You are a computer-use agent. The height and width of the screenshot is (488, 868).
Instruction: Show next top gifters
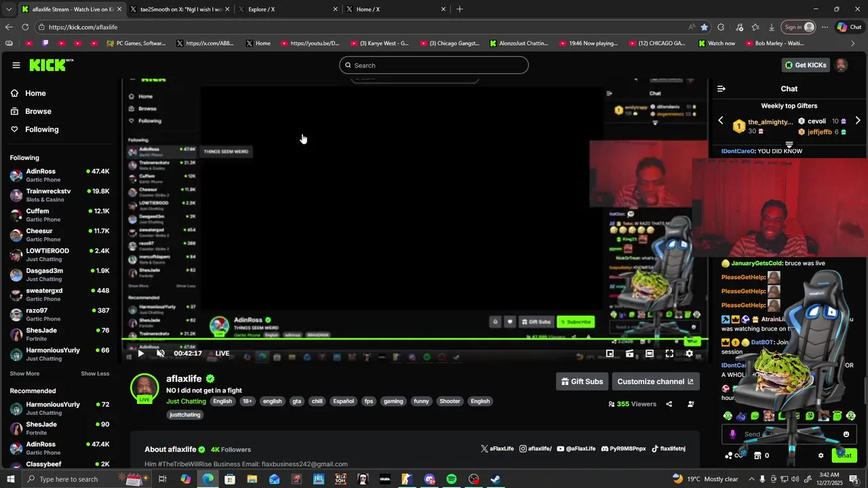(858, 121)
